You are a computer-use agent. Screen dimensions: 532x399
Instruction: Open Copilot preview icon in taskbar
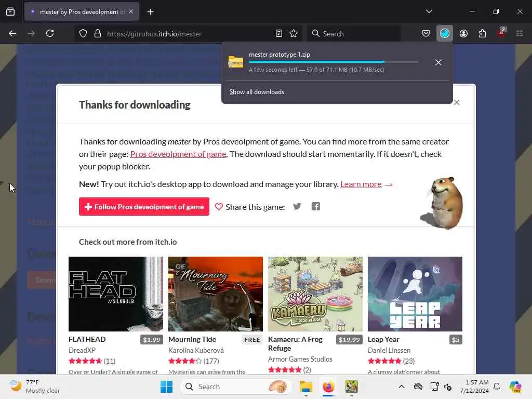coord(515,387)
